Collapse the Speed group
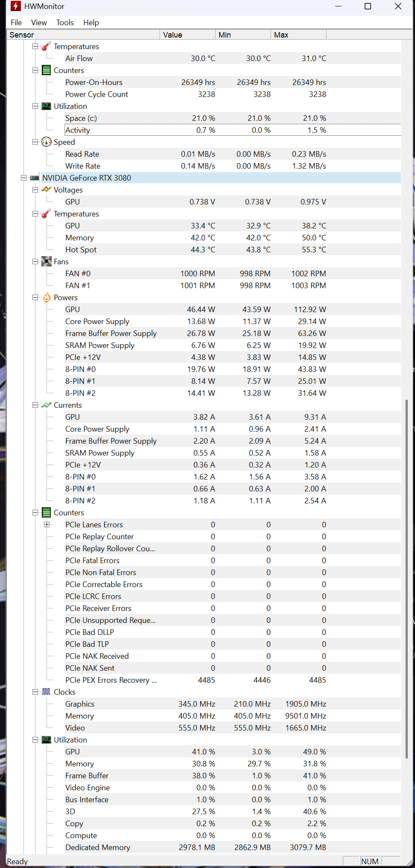415x868 pixels. pyautogui.click(x=35, y=142)
